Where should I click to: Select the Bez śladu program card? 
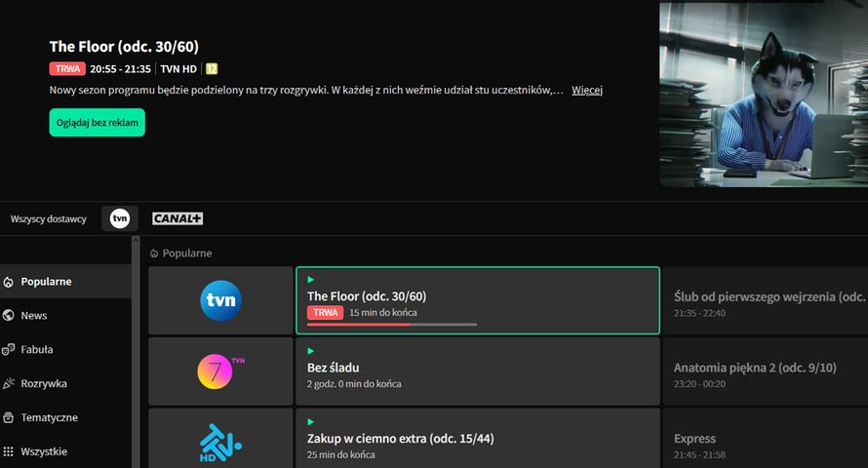click(478, 371)
